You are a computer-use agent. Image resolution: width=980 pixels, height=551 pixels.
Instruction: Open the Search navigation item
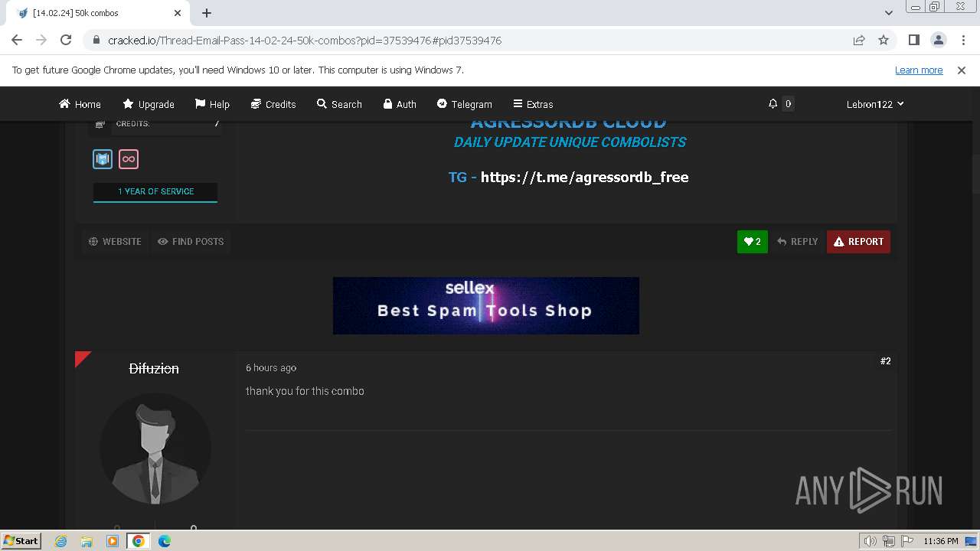[339, 104]
